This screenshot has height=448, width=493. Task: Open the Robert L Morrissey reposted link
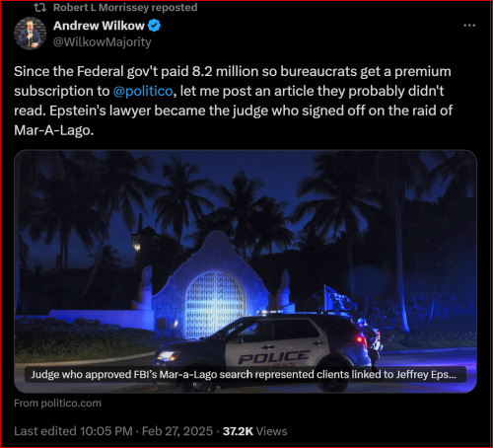click(x=125, y=7)
